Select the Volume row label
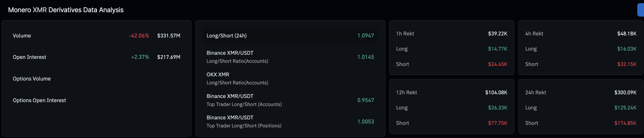644x138 pixels. [22, 36]
